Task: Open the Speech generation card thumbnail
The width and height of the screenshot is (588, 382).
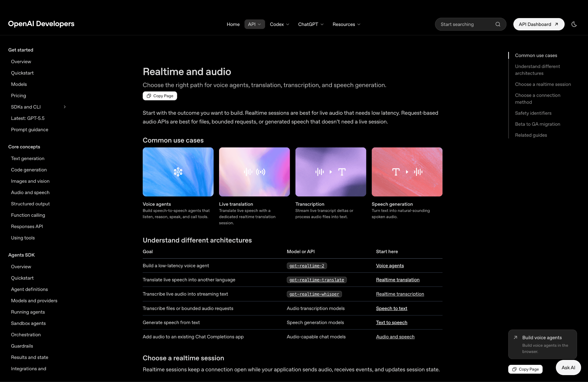Action: (407, 172)
